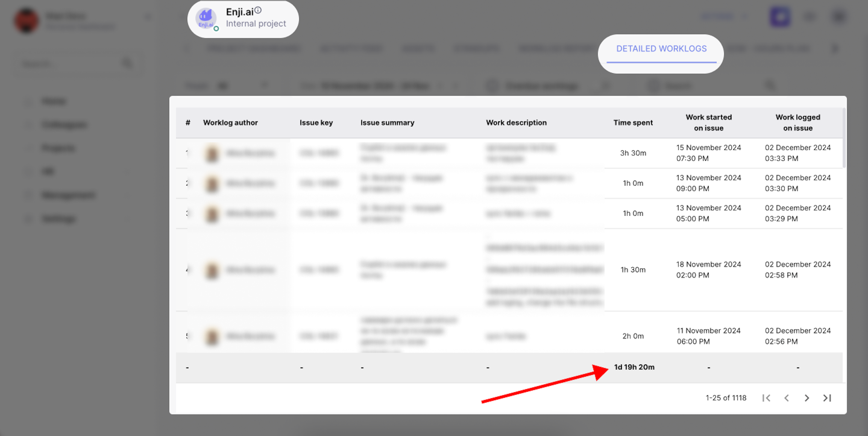The height and width of the screenshot is (436, 868).
Task: Select the 1h 30m time spent cell
Action: (x=633, y=270)
